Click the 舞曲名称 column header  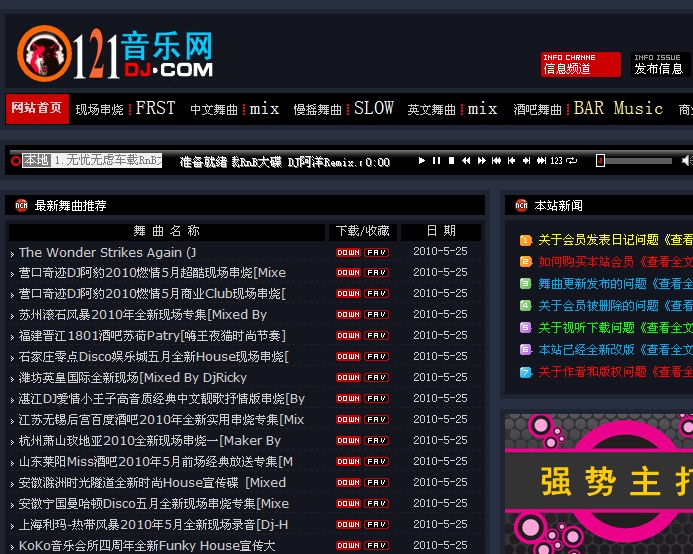(x=167, y=231)
